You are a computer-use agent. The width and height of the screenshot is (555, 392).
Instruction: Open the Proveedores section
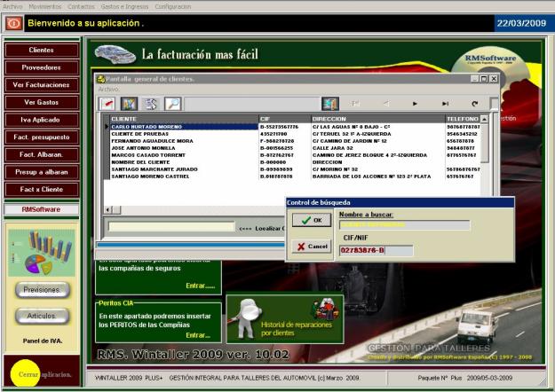(42, 67)
